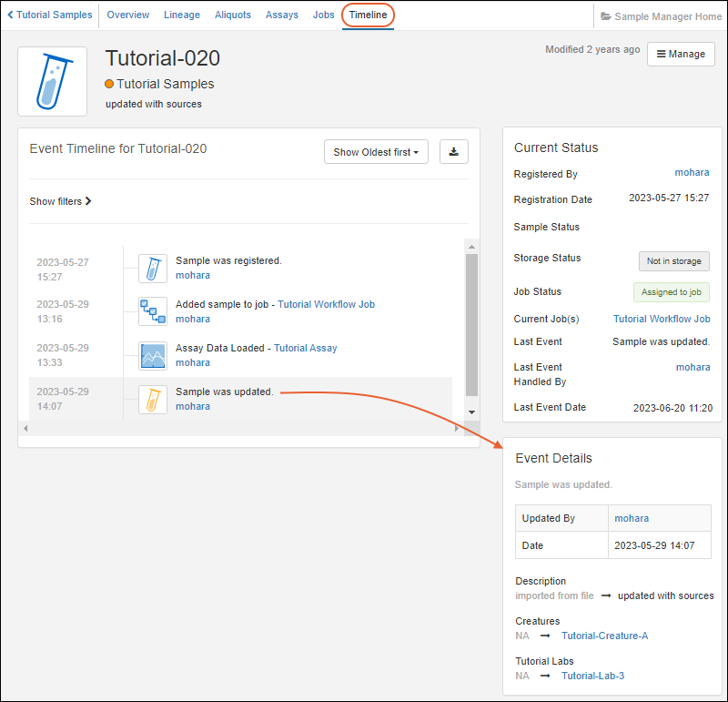Click the workflow job icon in the timeline
Image resolution: width=728 pixels, height=702 pixels.
tap(153, 311)
